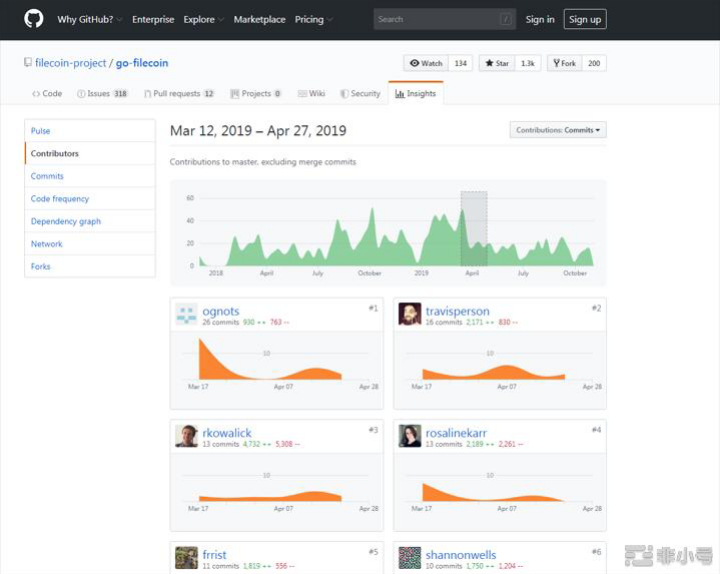Viewport: 720px width, 574px height.
Task: Switch to the Pull requests tab
Action: pos(179,93)
